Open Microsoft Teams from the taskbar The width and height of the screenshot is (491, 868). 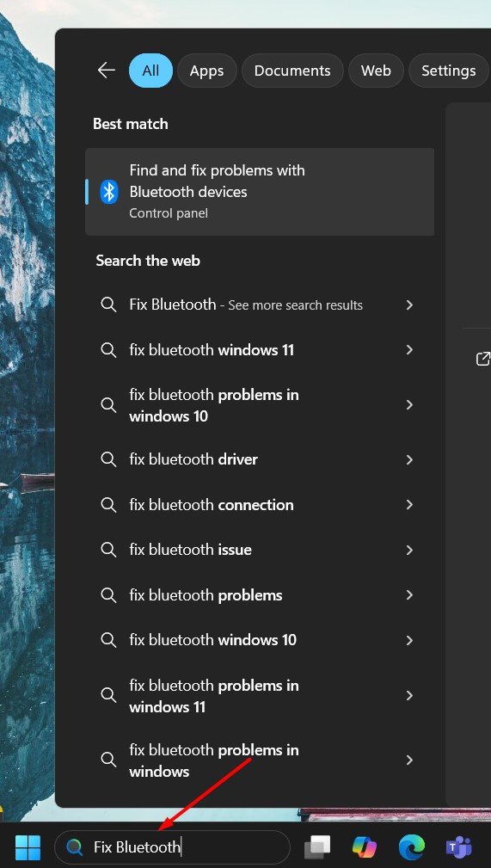coord(459,847)
